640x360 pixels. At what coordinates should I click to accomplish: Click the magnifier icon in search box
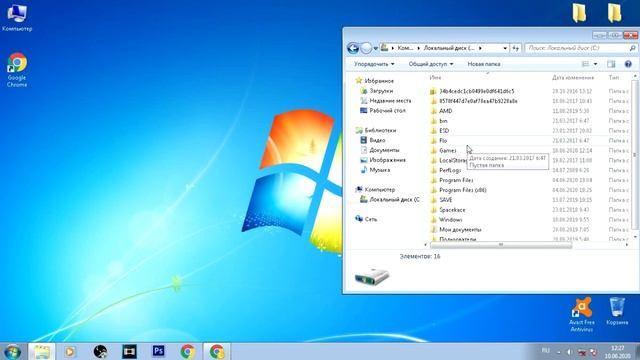click(x=632, y=48)
